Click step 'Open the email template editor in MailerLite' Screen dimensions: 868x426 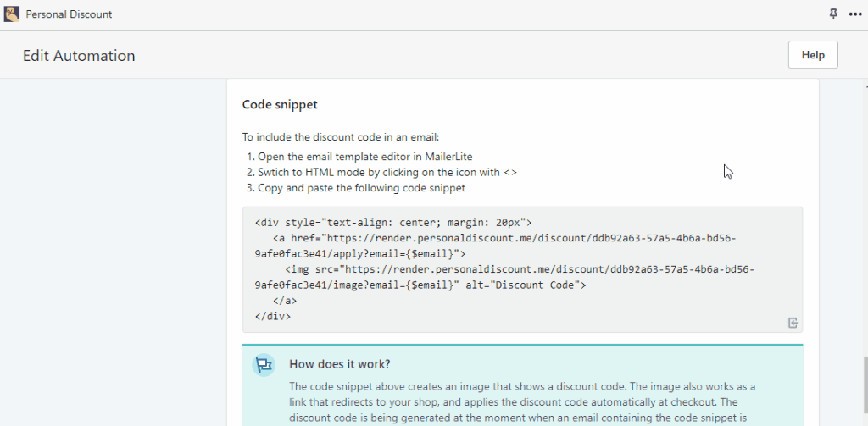[x=364, y=157]
